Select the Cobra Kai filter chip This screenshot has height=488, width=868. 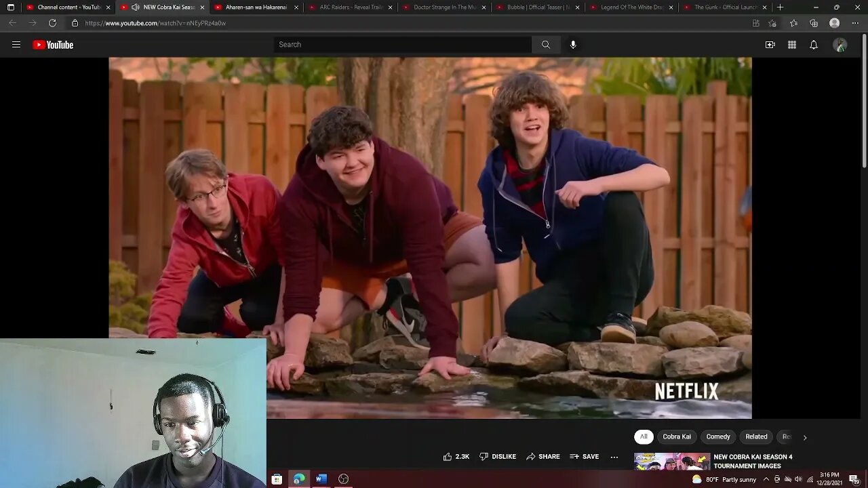click(x=677, y=437)
